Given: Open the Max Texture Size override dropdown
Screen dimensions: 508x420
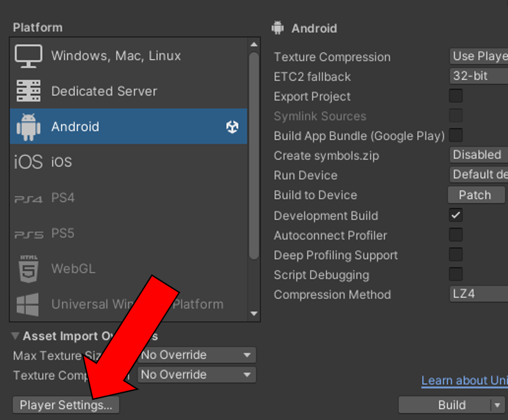Looking at the screenshot, I should pyautogui.click(x=197, y=355).
